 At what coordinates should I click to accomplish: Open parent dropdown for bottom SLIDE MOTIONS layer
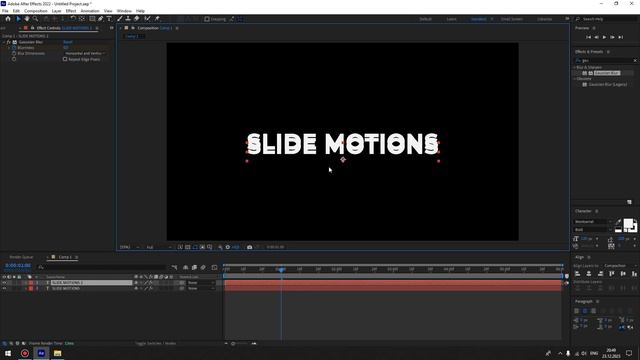[x=200, y=288]
